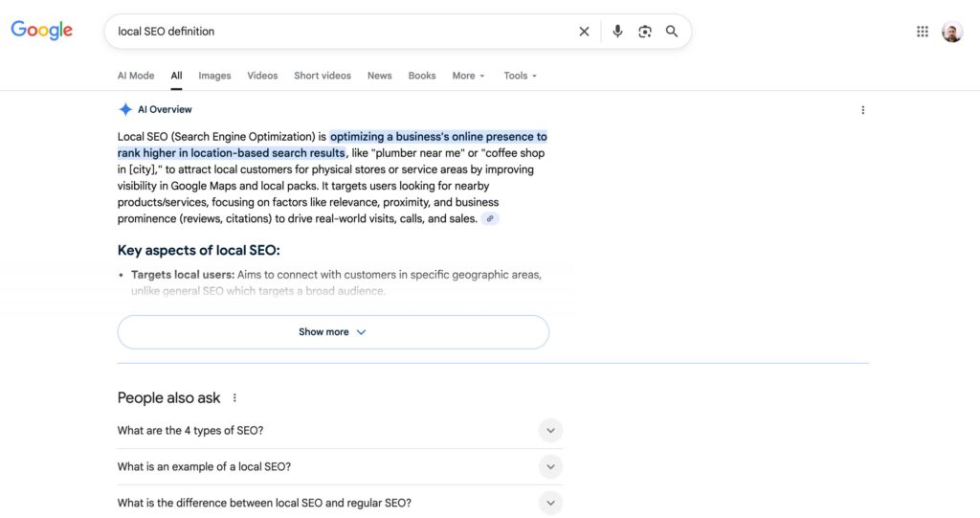
Task: Click inside the search query field
Action: click(x=341, y=32)
